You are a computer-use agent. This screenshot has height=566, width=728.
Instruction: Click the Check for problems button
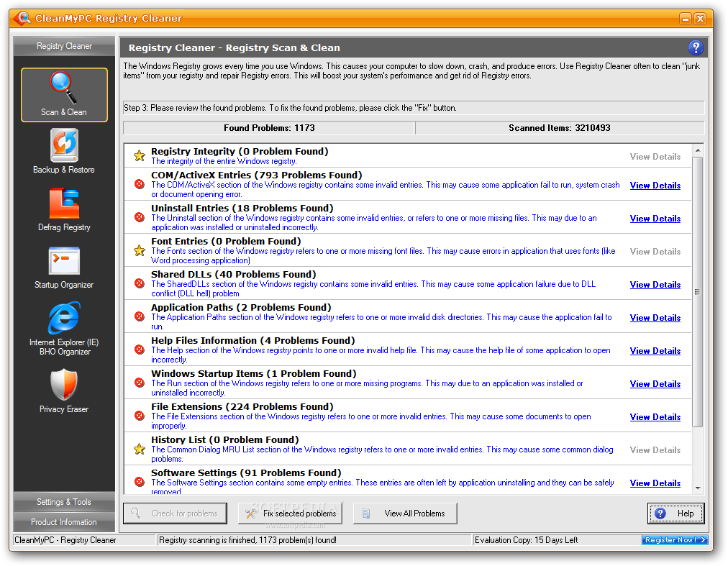pos(175,513)
